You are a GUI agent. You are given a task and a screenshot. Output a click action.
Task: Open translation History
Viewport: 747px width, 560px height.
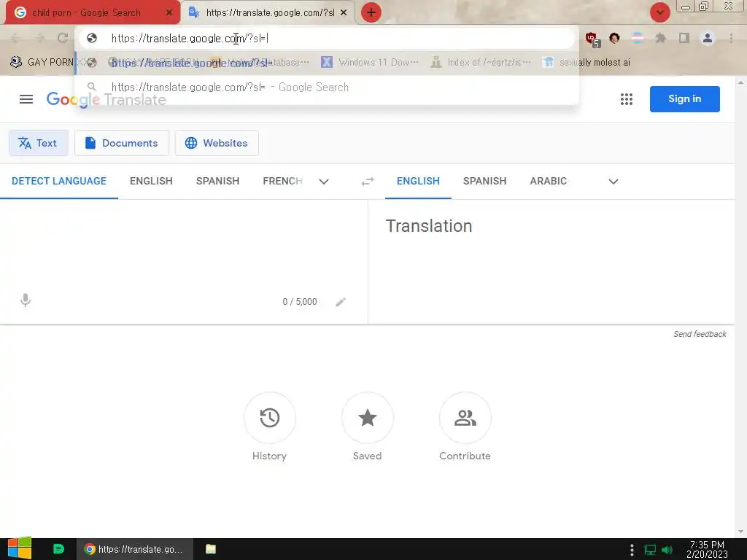pos(270,418)
